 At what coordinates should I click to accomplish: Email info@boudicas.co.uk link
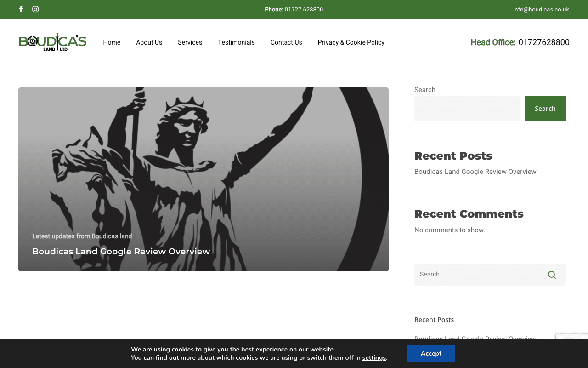click(541, 9)
